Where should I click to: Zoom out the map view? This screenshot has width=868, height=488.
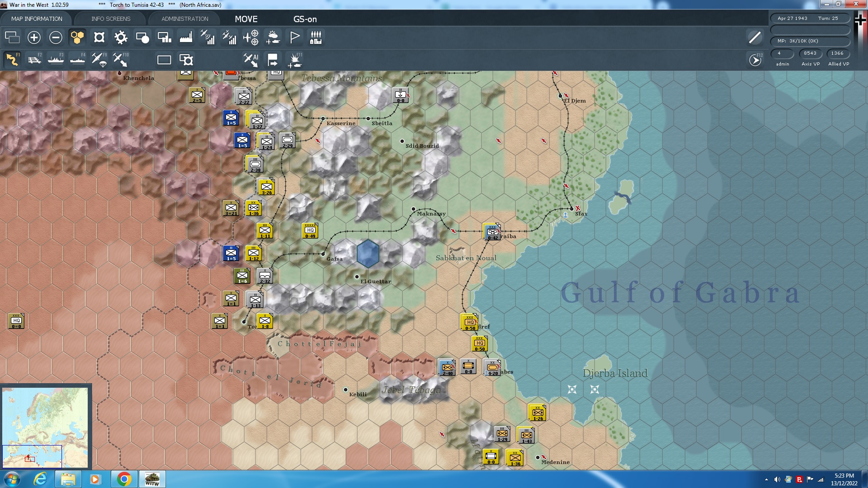56,38
